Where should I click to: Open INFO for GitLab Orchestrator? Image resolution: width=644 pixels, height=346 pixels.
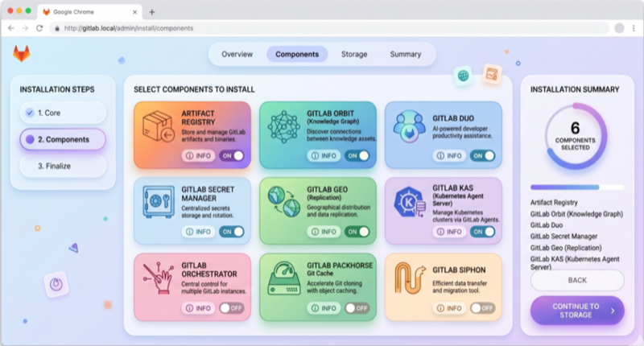click(x=198, y=308)
